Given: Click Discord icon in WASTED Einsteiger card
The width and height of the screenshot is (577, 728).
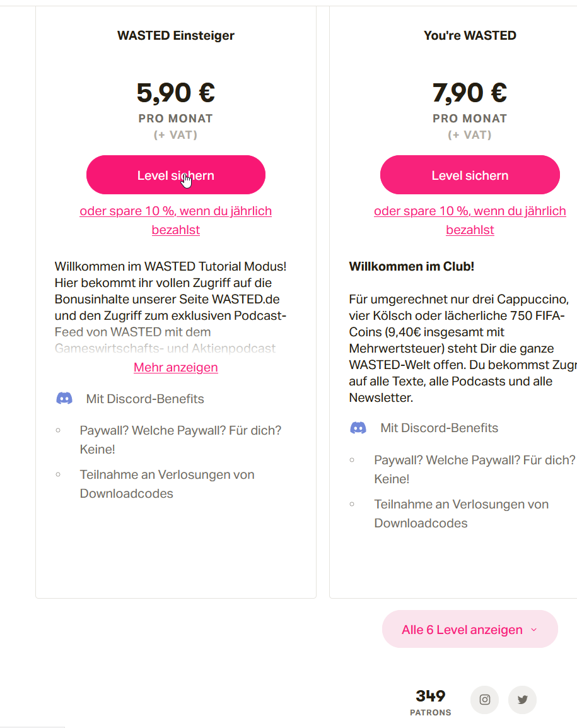Looking at the screenshot, I should point(64,399).
